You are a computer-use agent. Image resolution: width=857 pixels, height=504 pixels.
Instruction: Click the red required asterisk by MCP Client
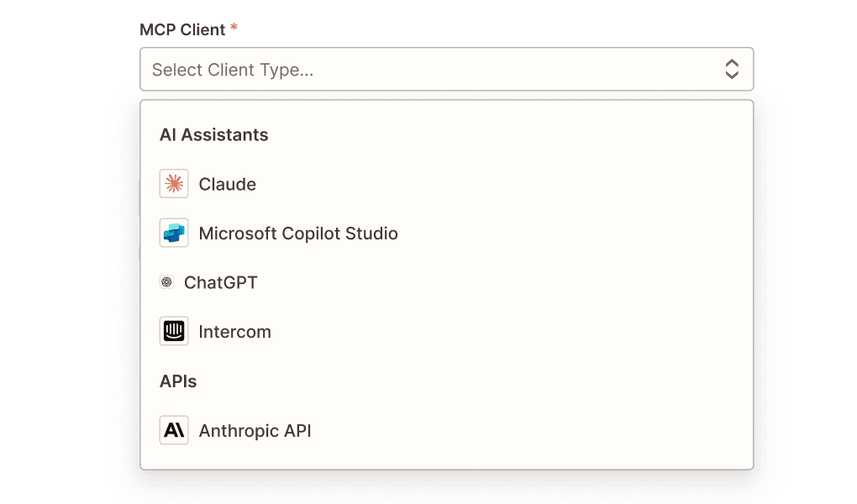(234, 29)
